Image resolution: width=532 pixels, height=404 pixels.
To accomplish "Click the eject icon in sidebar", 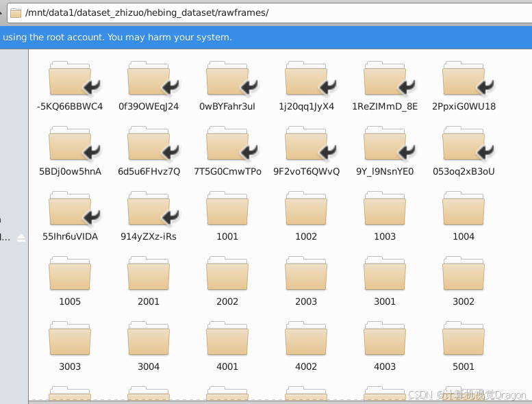I will (21, 238).
